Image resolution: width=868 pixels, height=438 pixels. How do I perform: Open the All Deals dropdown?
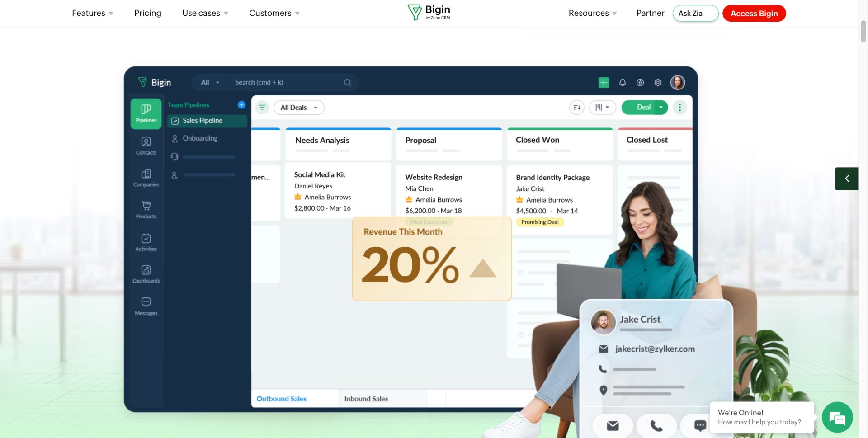[x=299, y=108]
